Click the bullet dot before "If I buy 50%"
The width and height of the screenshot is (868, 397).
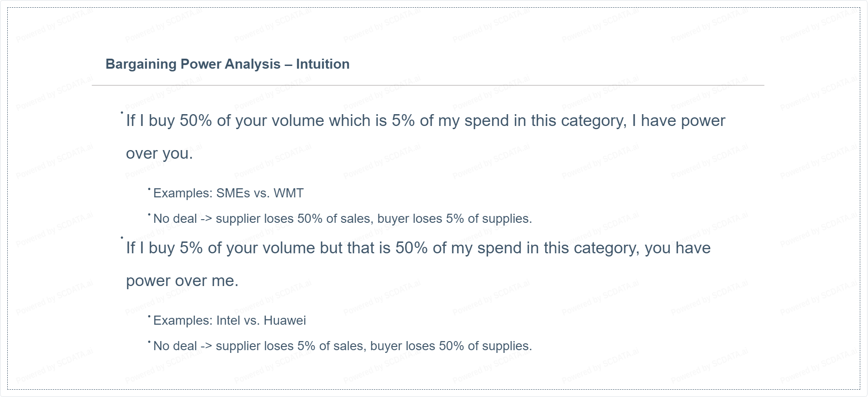point(122,112)
